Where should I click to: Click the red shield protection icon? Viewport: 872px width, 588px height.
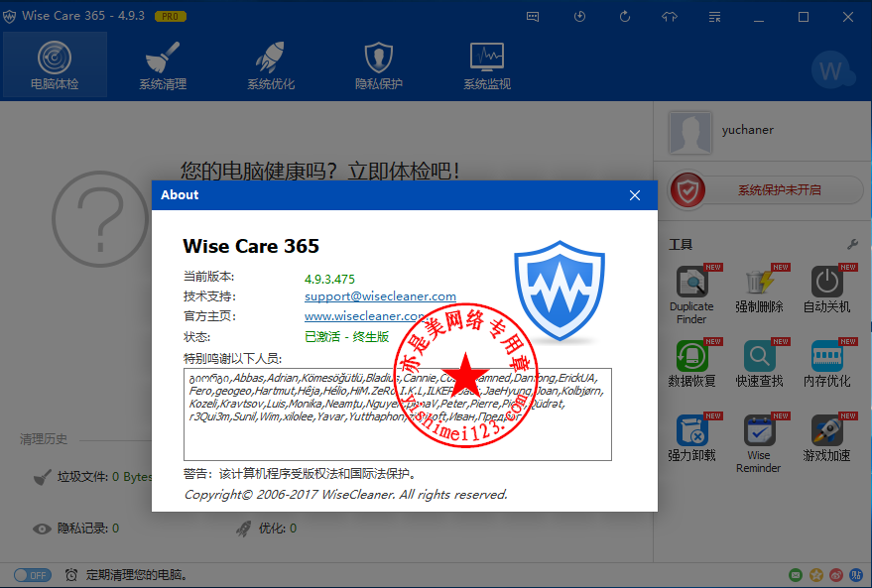click(x=687, y=190)
